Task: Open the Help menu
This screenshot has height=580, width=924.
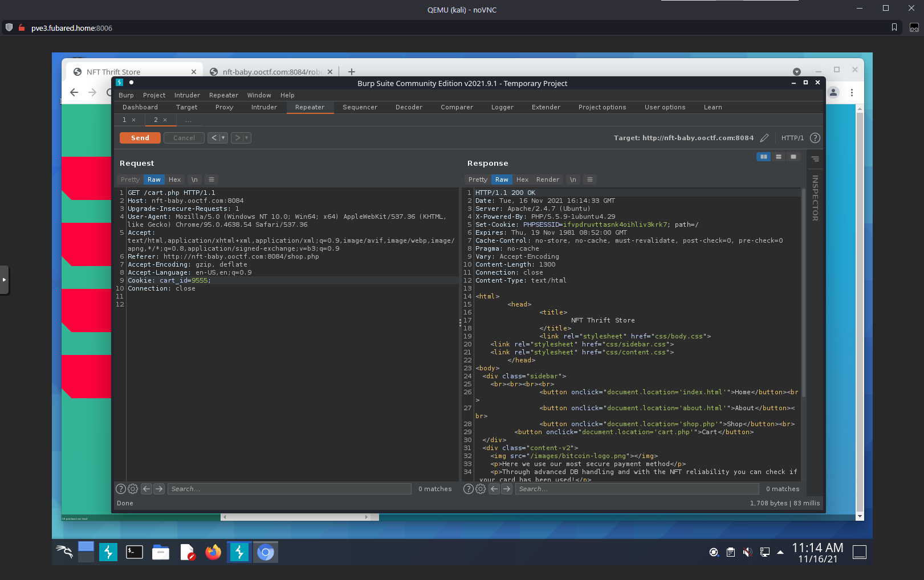Action: pyautogui.click(x=287, y=95)
